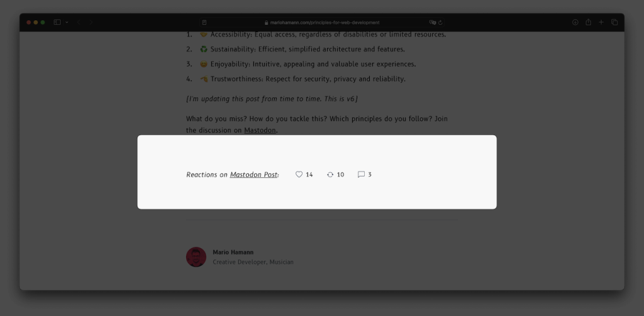Click the comment replies icon

point(361,175)
